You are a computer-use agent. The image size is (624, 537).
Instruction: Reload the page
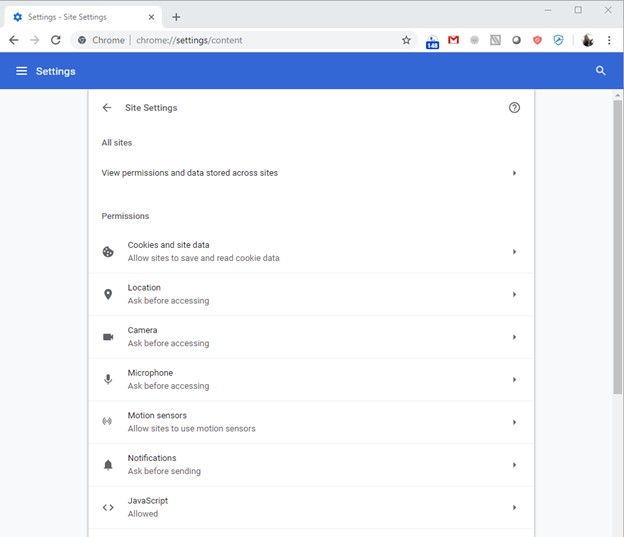click(x=56, y=40)
